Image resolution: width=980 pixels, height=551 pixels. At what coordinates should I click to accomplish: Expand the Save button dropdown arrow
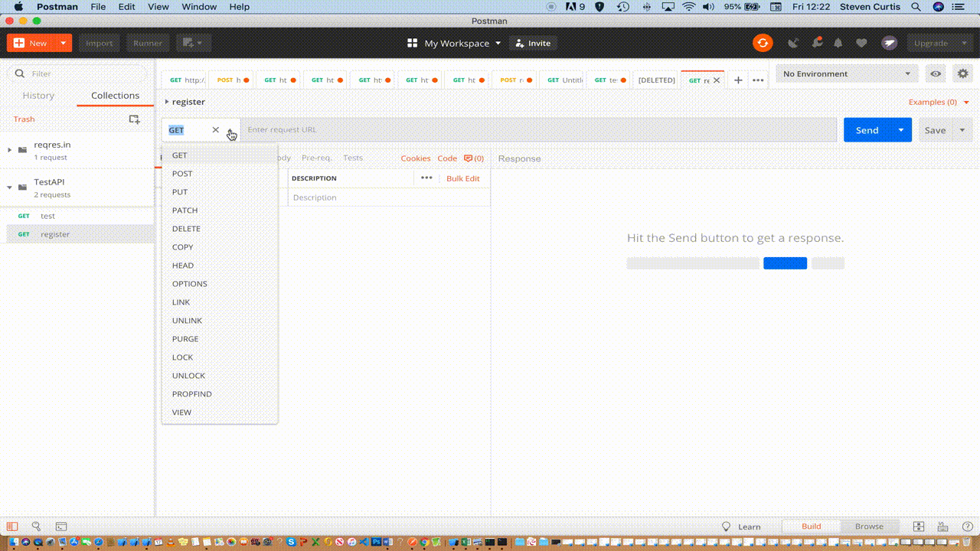[x=962, y=130]
